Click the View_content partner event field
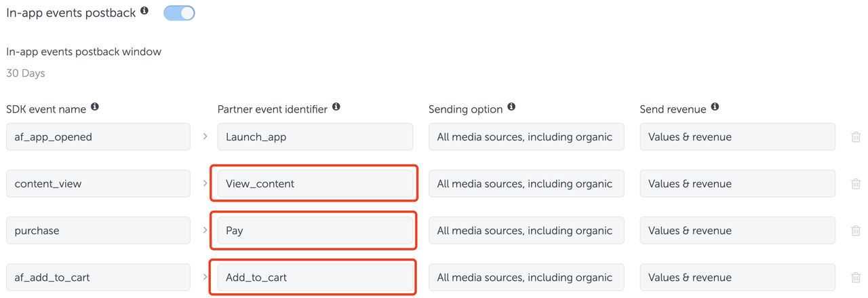 pos(315,183)
